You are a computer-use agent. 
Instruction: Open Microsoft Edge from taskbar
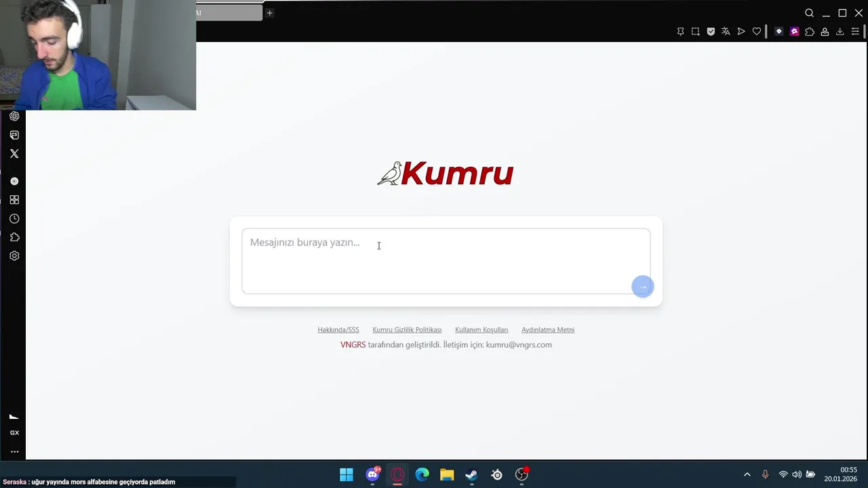coord(422,474)
